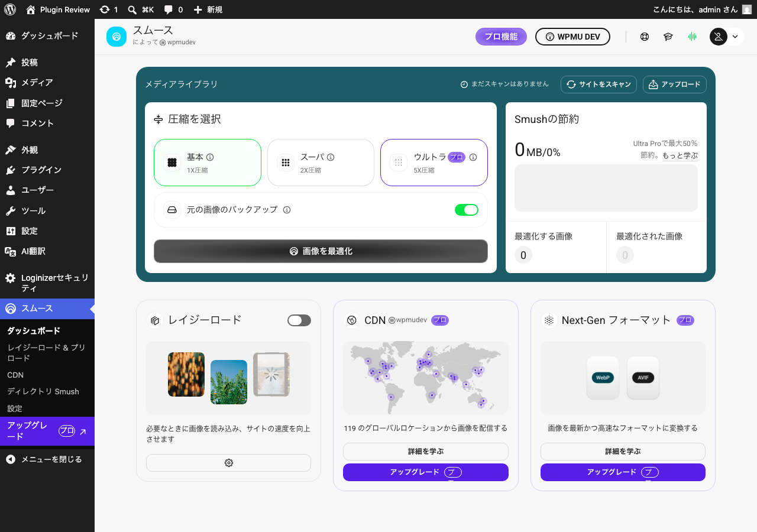
Task: Click the WordPress logo in admin bar
Action: coord(10,9)
